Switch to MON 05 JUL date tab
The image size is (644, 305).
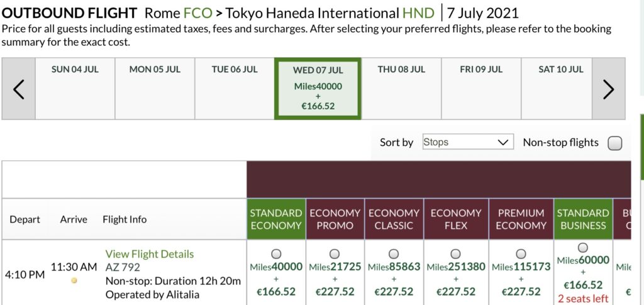tap(155, 89)
